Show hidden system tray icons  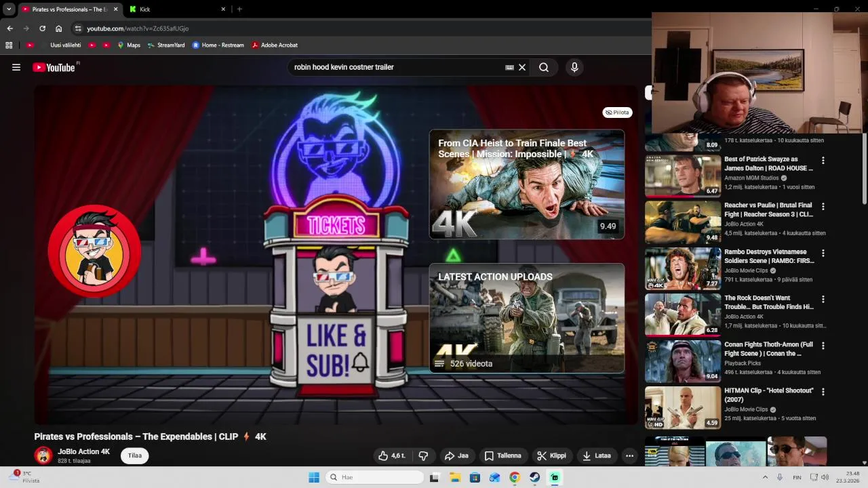click(x=765, y=477)
